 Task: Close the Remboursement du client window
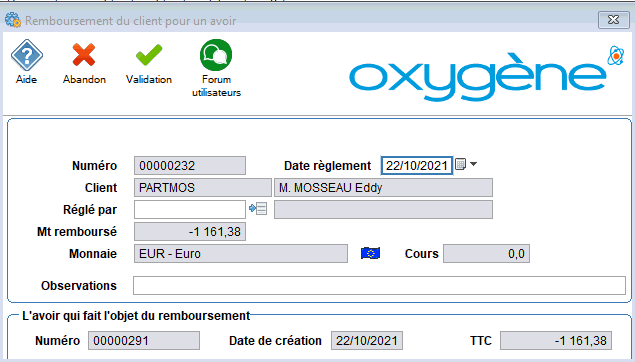click(x=614, y=20)
